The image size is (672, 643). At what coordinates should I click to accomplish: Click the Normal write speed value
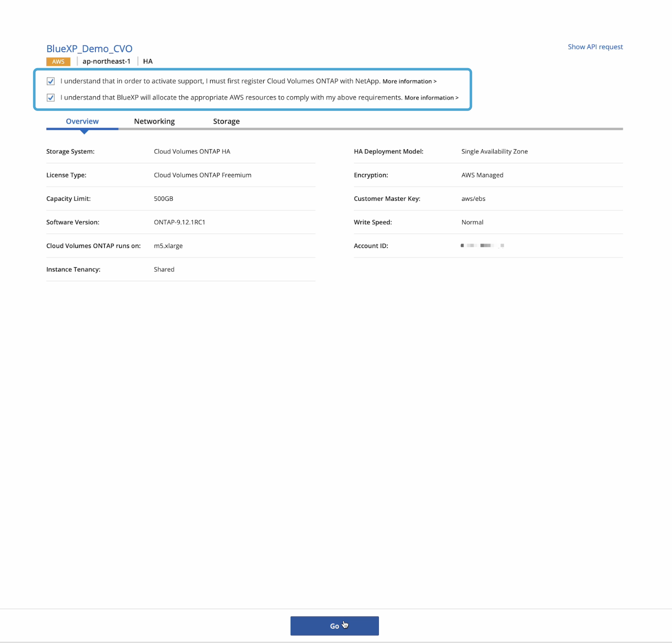tap(472, 222)
